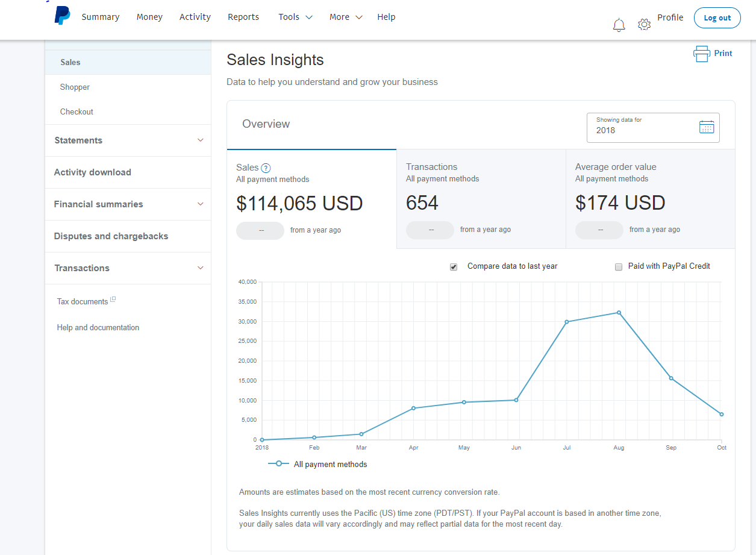Expand the Statements section chevron

(201, 140)
